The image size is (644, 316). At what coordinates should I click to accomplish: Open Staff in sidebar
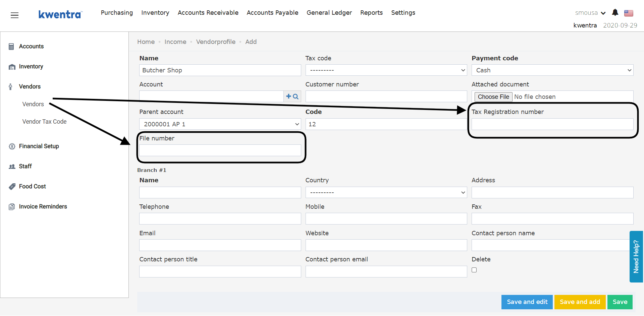(x=25, y=167)
